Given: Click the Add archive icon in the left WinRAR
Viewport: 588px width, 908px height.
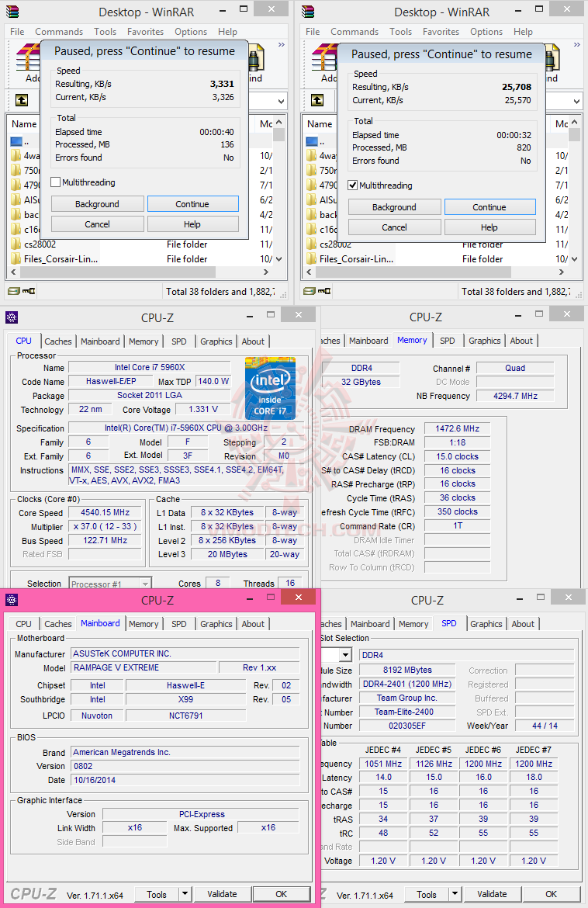Looking at the screenshot, I should 26,57.
